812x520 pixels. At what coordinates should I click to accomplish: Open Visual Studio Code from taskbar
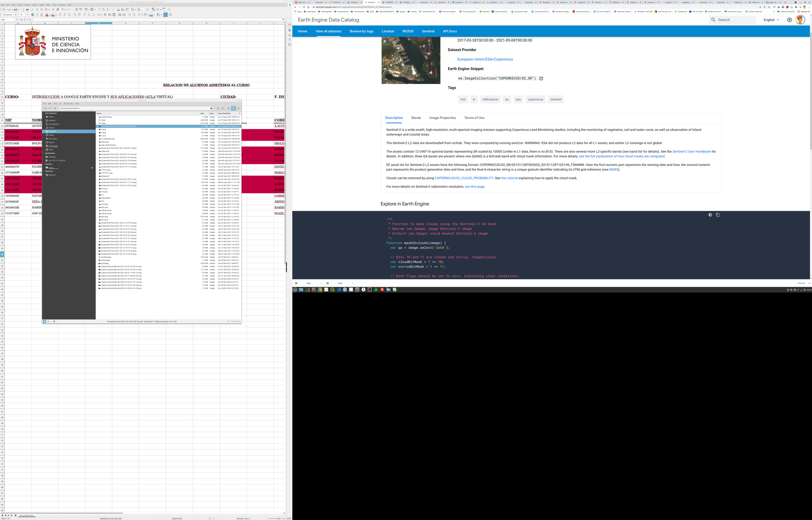[338, 290]
